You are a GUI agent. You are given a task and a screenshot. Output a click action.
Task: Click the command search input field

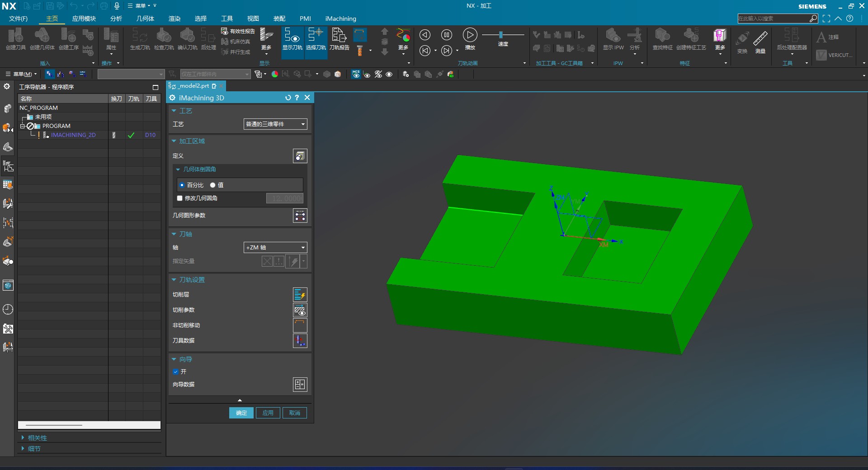coord(773,19)
